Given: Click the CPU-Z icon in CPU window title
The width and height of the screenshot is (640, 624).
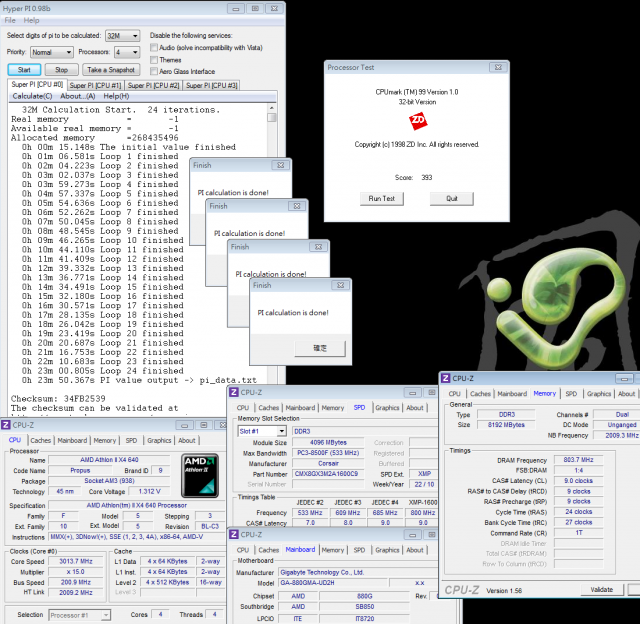Looking at the screenshot, I should tap(6, 425).
